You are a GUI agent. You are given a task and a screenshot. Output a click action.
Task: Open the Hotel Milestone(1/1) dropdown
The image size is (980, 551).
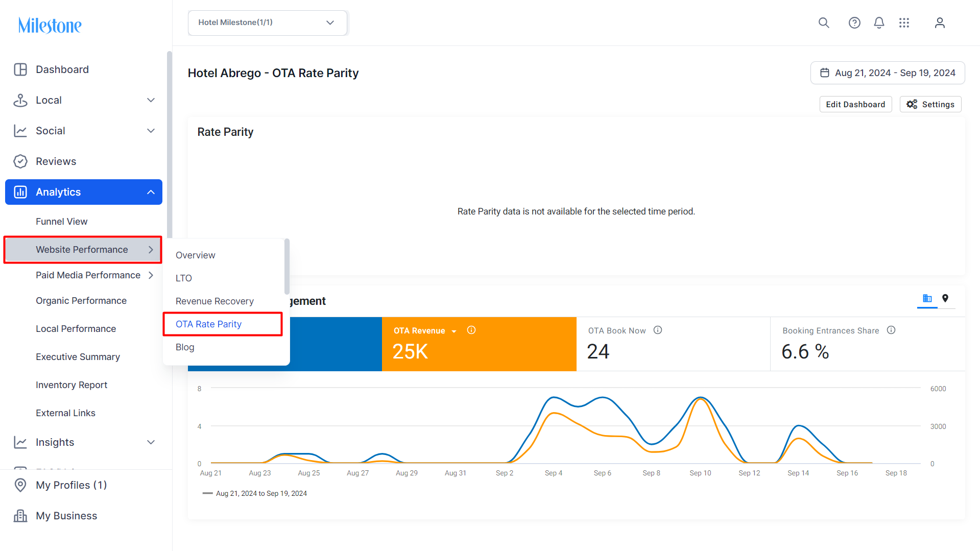(268, 23)
